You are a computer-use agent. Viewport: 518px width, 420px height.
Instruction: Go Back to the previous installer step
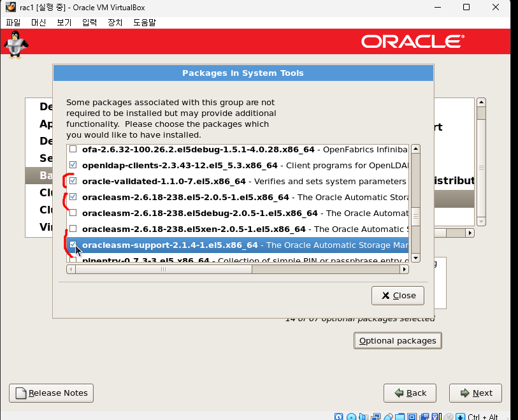(410, 393)
